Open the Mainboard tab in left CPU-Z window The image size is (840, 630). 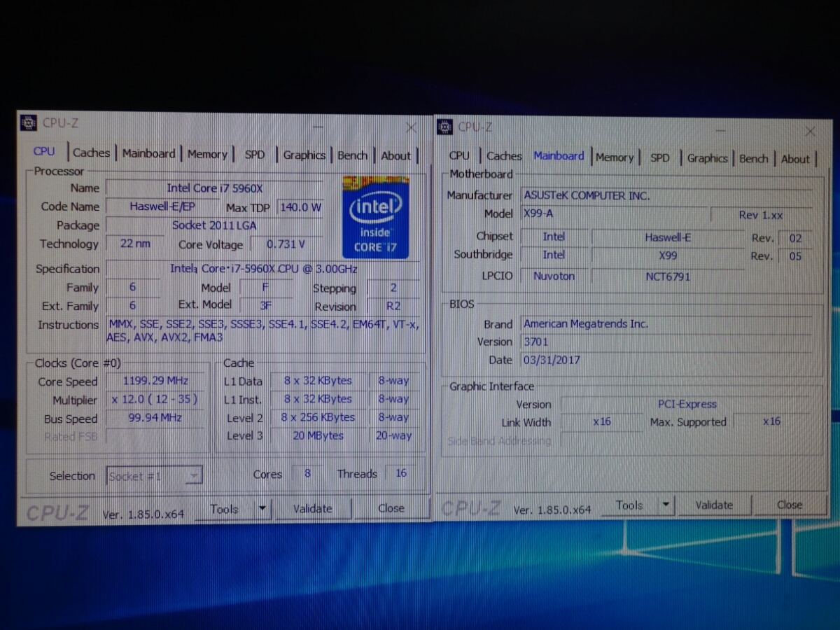[148, 153]
